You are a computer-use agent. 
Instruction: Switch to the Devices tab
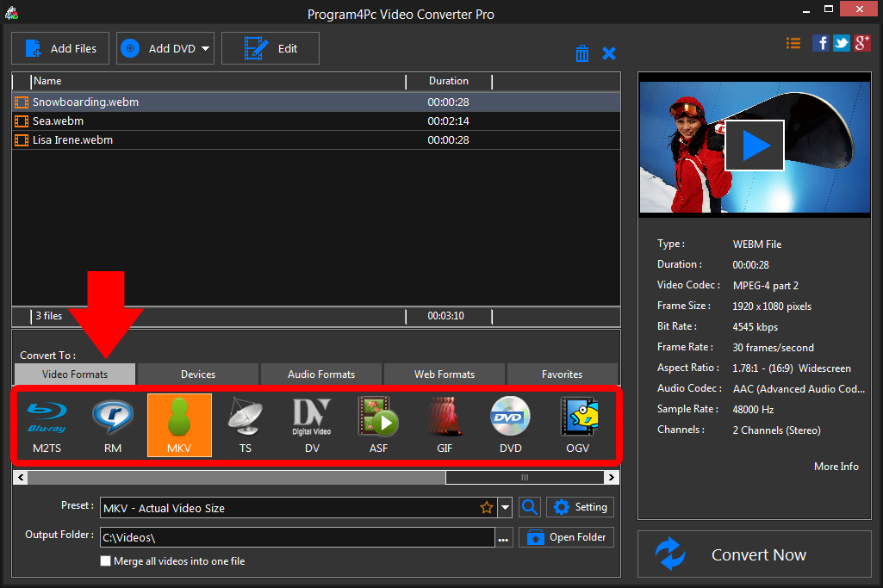coord(197,374)
